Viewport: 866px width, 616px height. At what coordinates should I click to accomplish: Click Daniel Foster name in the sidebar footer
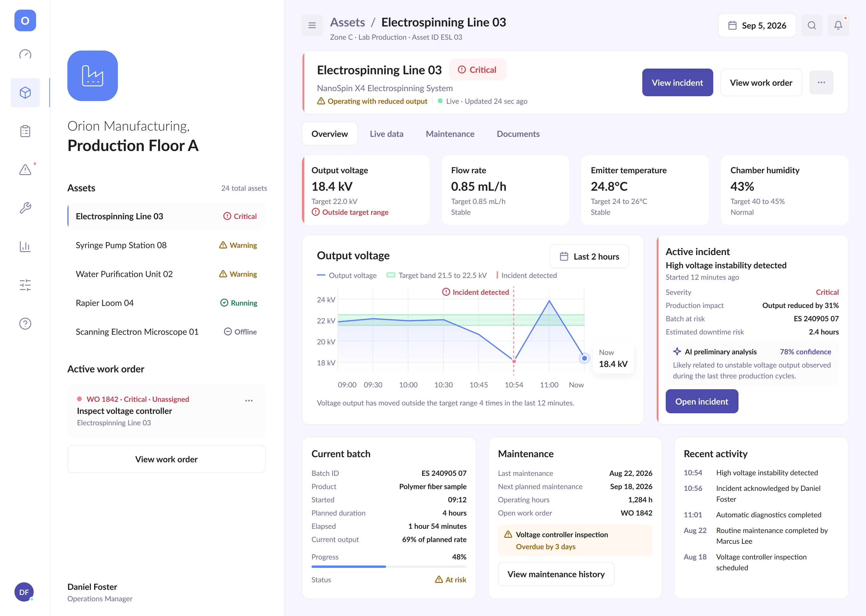92,587
